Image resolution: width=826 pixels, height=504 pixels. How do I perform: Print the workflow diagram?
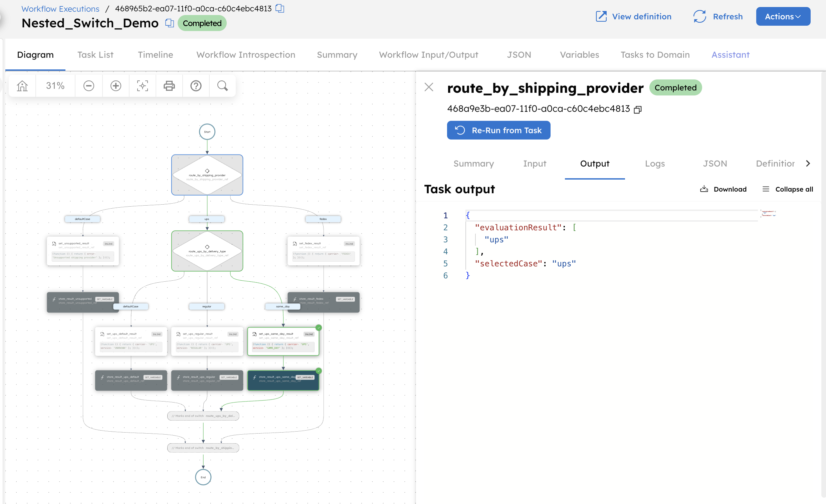point(169,86)
